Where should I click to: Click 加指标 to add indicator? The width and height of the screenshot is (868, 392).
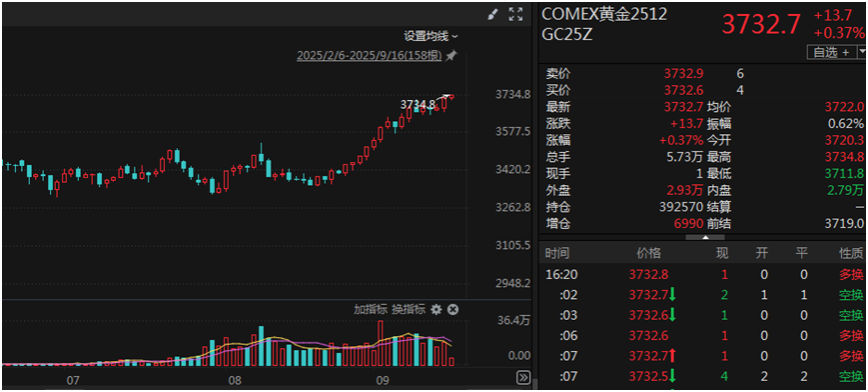pos(371,309)
